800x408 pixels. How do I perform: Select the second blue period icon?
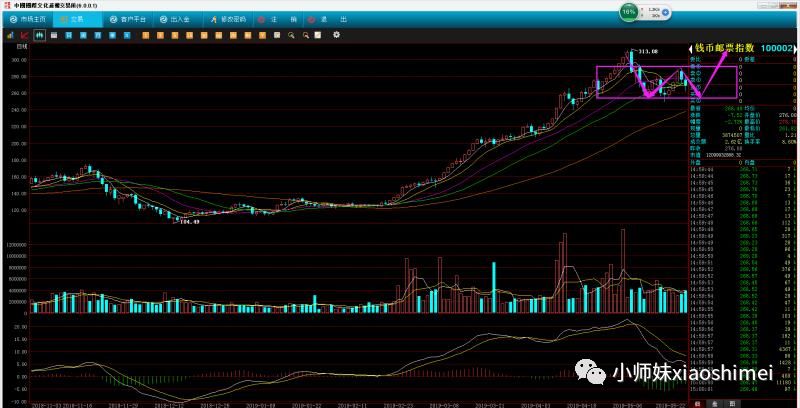tap(83, 35)
